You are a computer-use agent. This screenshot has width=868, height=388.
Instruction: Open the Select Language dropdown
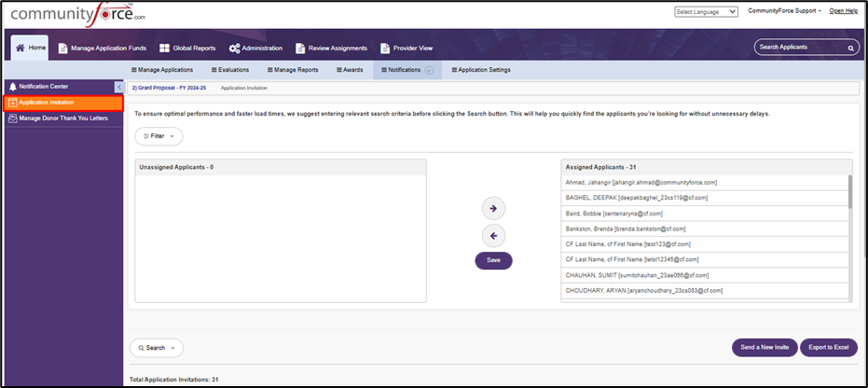707,11
